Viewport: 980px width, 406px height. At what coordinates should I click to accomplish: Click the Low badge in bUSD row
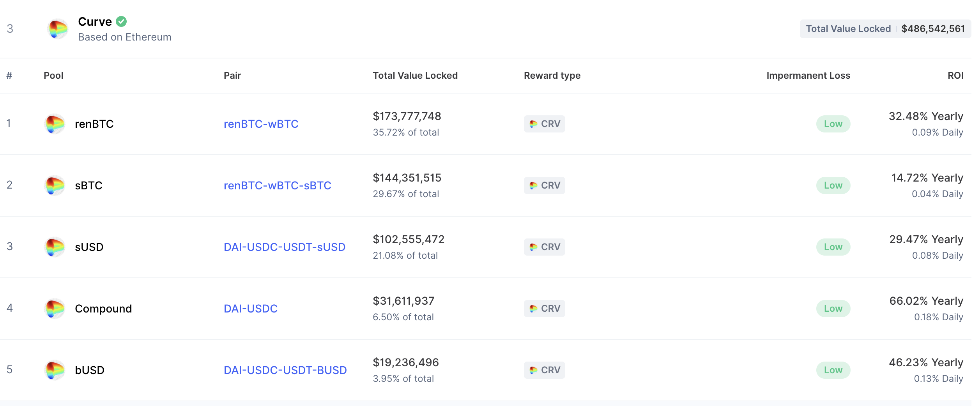833,370
